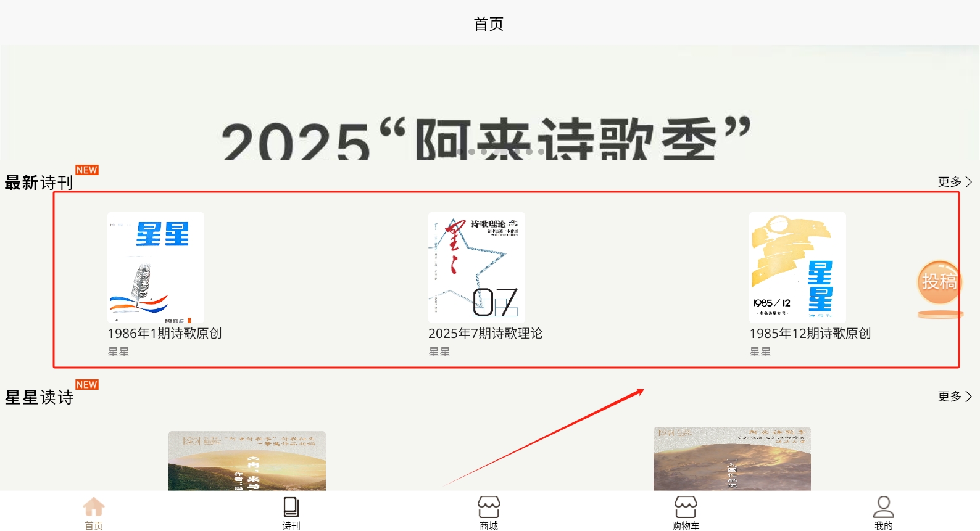Select the first banner carousel dot

tap(460, 151)
